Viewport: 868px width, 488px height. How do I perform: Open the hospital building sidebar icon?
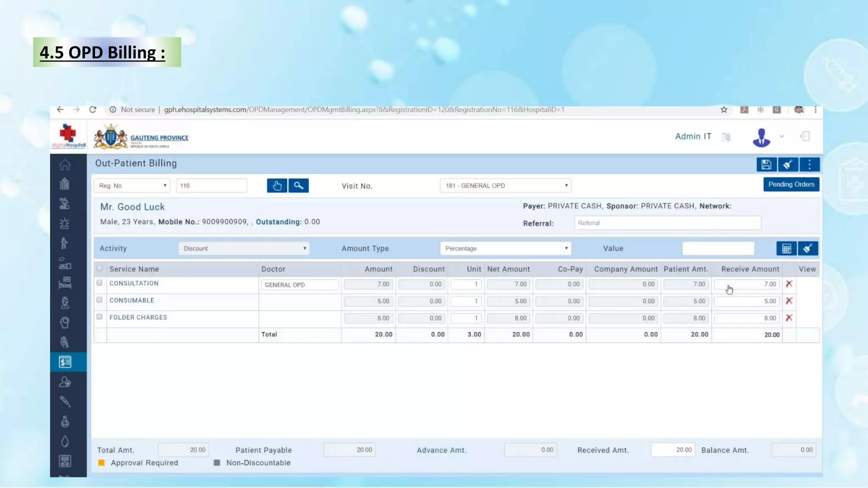pyautogui.click(x=64, y=184)
